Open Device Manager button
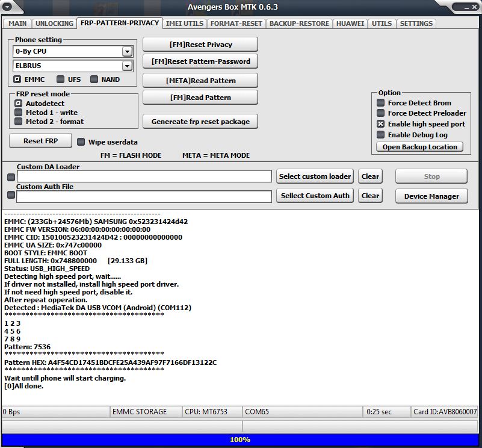Viewport: 482px width, 448px height. click(x=431, y=196)
